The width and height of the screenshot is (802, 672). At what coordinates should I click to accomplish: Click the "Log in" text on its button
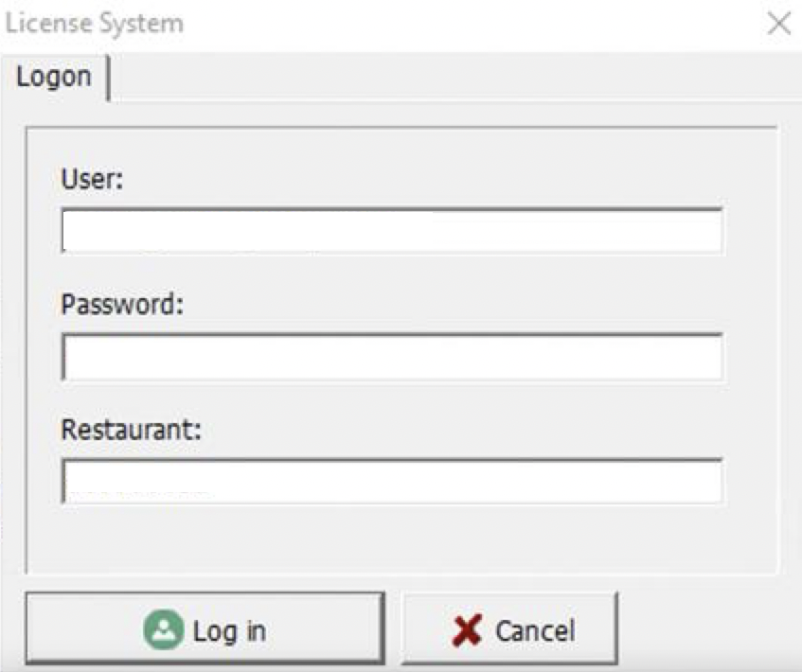click(x=229, y=631)
